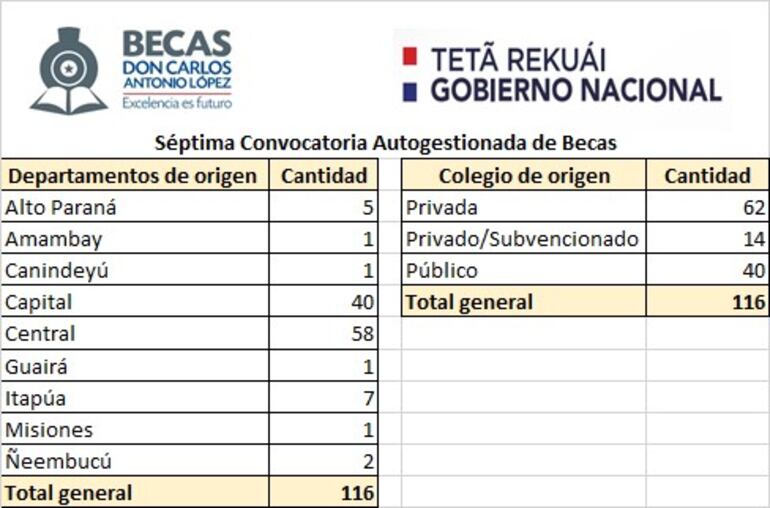Select the Departamentos de origen header cell
The width and height of the screenshot is (770, 508).
click(x=133, y=176)
